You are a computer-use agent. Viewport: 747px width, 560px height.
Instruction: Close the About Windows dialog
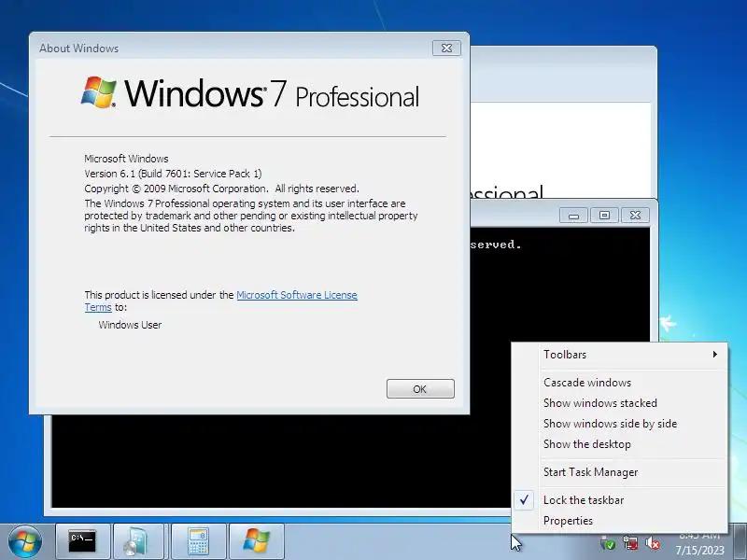pos(446,49)
